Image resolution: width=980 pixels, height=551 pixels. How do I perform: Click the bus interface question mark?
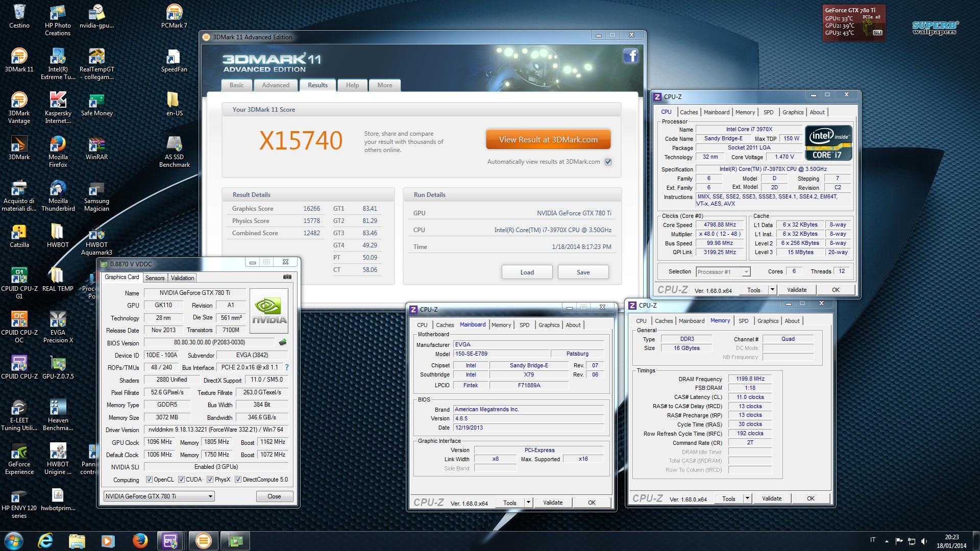click(x=286, y=367)
